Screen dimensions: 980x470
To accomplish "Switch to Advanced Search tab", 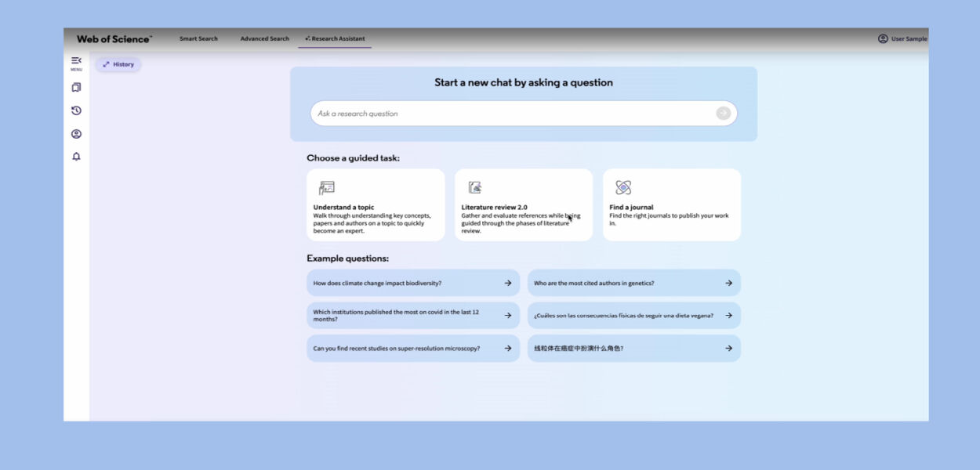I will click(x=265, y=38).
